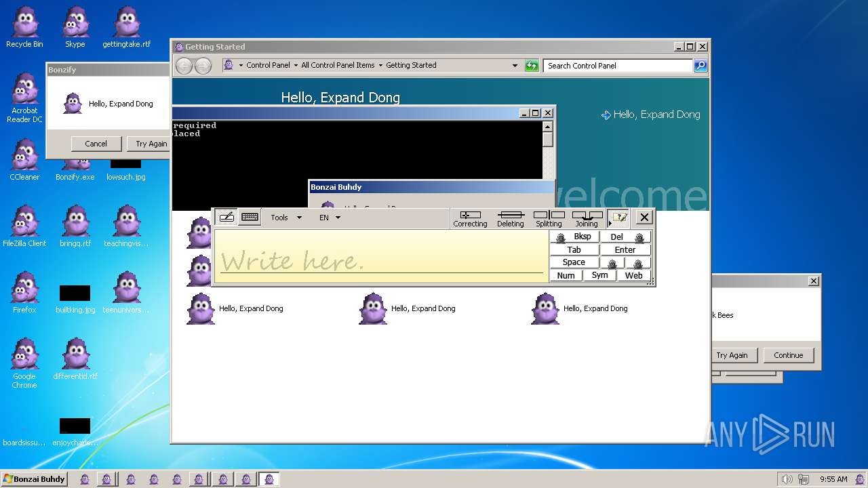Viewport: 868px width, 488px height.
Task: Select the CCleaner desktop icon
Action: pos(24,160)
